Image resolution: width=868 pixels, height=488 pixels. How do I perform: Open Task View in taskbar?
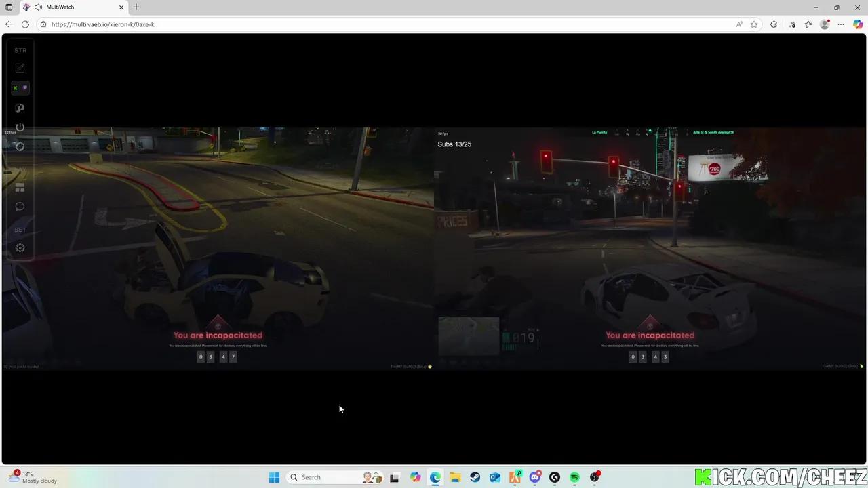(395, 477)
